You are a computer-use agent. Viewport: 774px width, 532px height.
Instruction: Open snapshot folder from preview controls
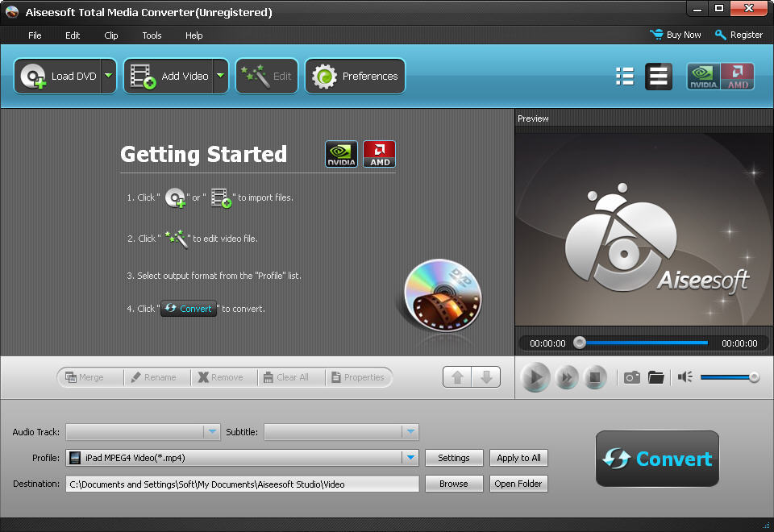click(x=655, y=376)
